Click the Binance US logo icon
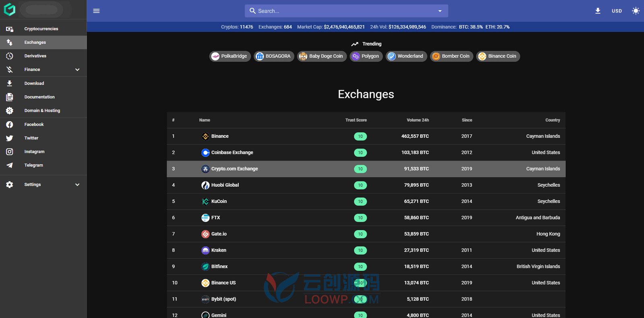Screen dimensions: 644x318 point(205,283)
